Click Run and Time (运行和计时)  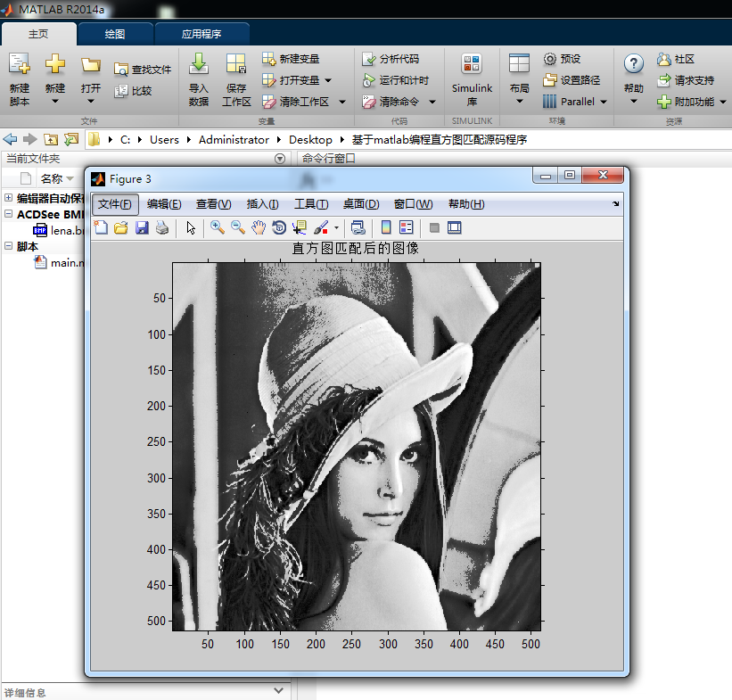[x=395, y=80]
